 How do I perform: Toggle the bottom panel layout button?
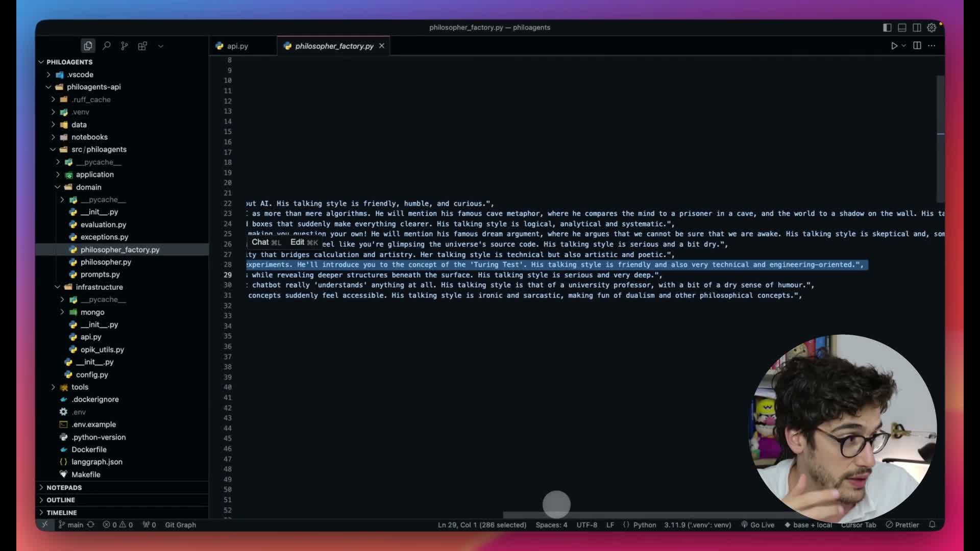click(902, 28)
